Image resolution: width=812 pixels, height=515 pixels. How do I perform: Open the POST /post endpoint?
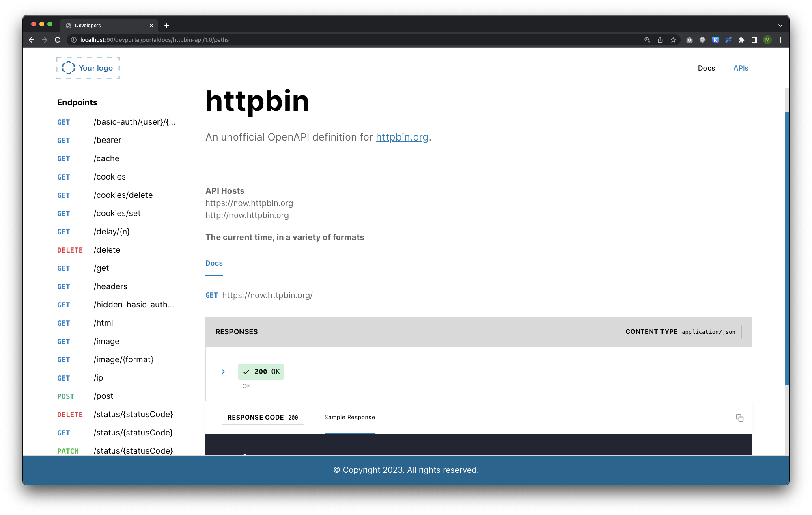click(103, 396)
